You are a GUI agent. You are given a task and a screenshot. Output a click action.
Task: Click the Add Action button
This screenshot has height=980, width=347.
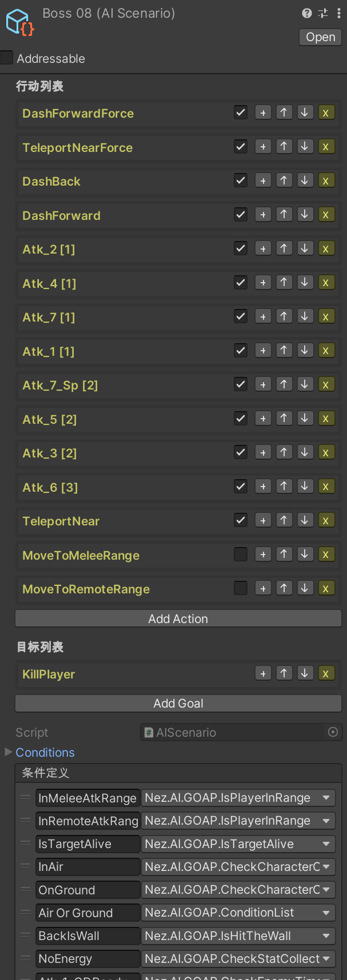pyautogui.click(x=178, y=618)
